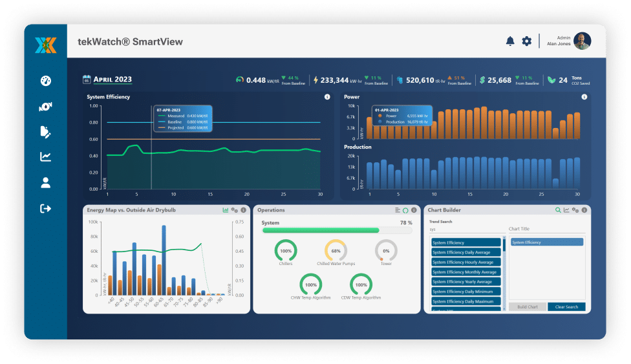Click selected System Efficiency item under Chart Title
The width and height of the screenshot is (631, 364).
[x=547, y=242]
